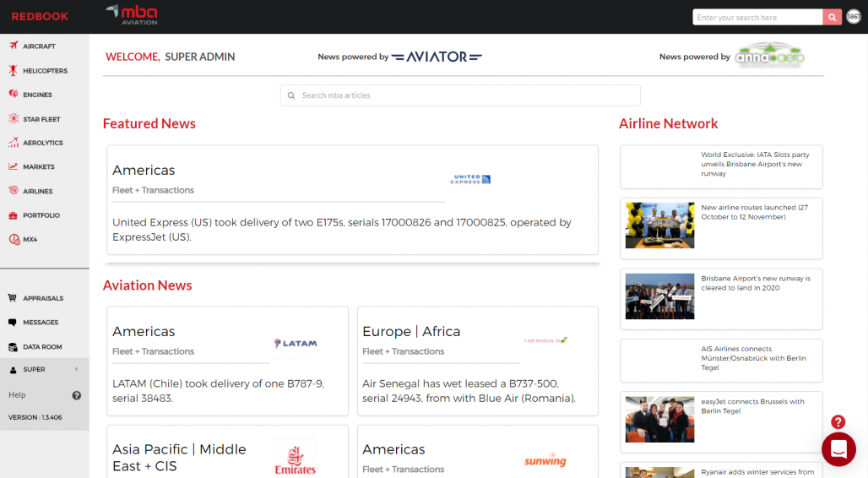Screen dimensions: 868x478
Task: Open the Aircraft section icon
Action: [14, 46]
